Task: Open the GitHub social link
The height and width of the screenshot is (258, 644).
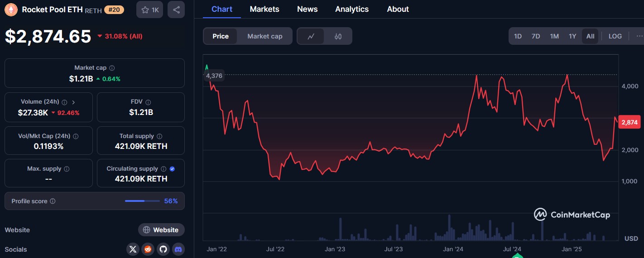Action: (x=163, y=249)
